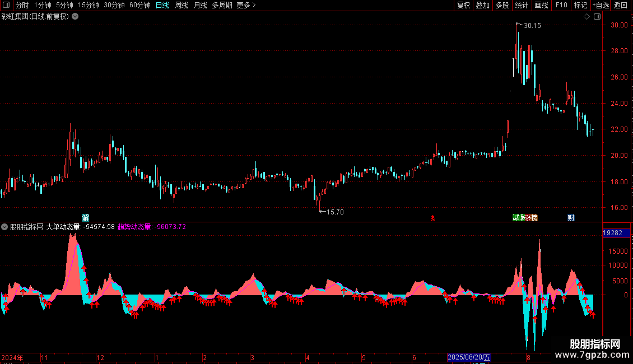633x364 pixels.
Task: Click the 15.70 low price label
Action: click(x=335, y=212)
